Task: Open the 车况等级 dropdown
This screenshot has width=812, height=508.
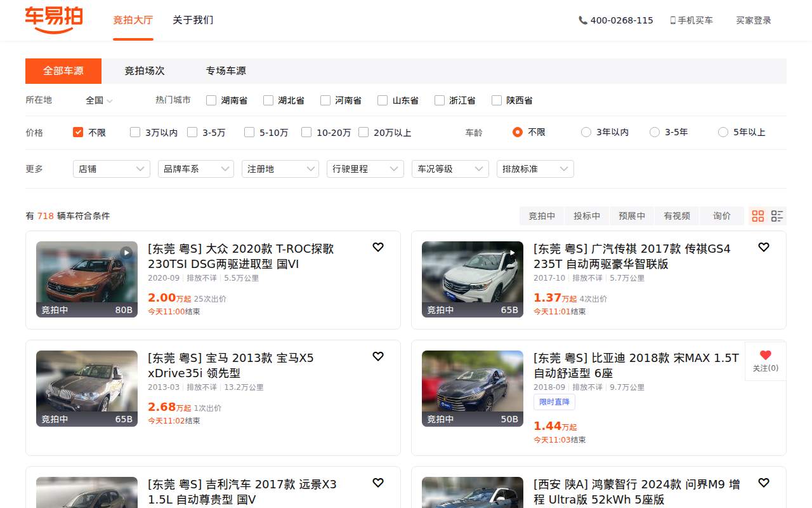Action: click(x=450, y=169)
